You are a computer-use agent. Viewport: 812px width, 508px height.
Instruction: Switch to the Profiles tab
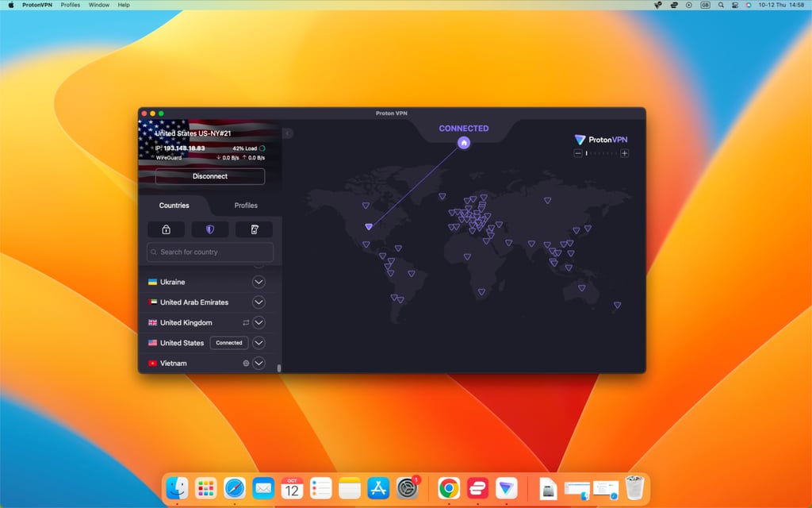[246, 206]
